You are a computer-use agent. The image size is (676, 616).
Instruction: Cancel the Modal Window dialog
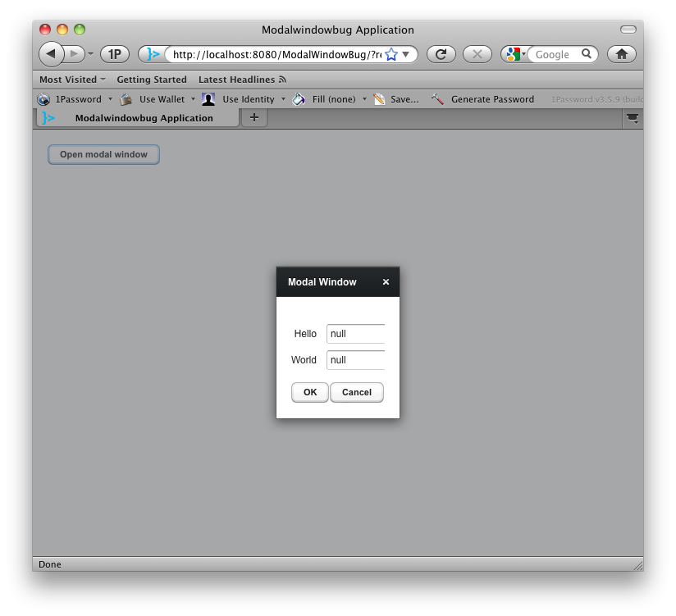(356, 392)
